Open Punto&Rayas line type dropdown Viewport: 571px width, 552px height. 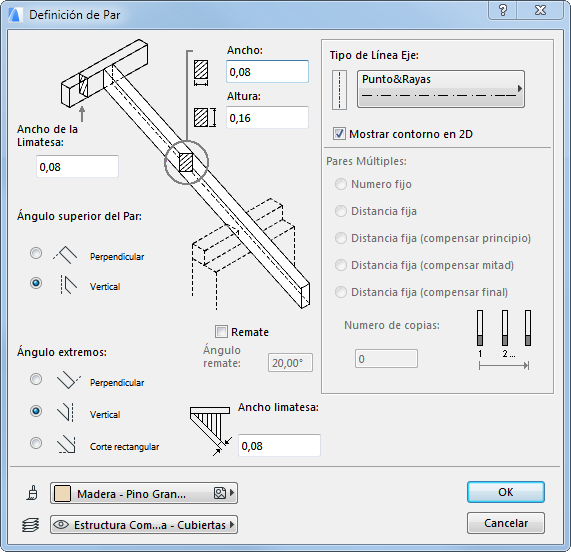[x=441, y=89]
